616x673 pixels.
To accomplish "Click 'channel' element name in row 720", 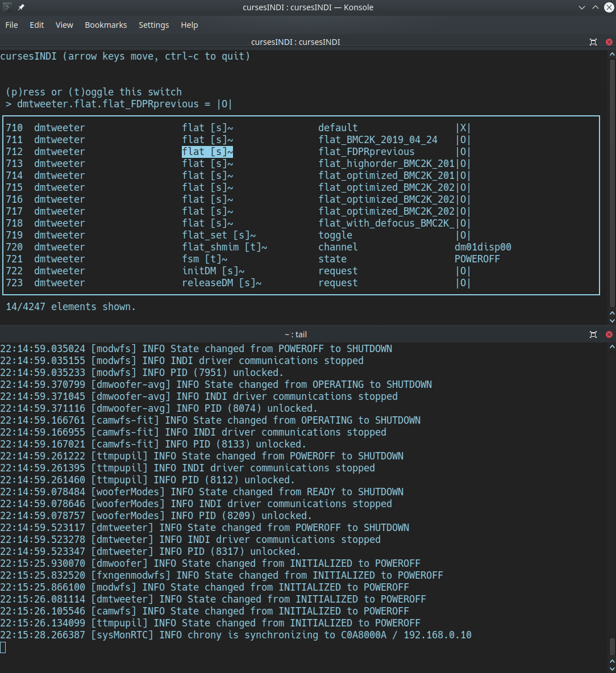I will click(x=338, y=247).
